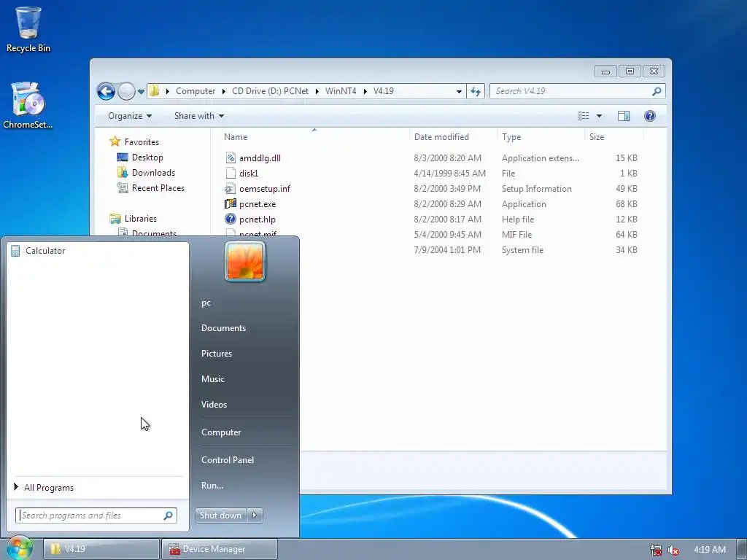Image resolution: width=747 pixels, height=560 pixels.
Task: Click the Windows Start orb
Action: point(19,548)
